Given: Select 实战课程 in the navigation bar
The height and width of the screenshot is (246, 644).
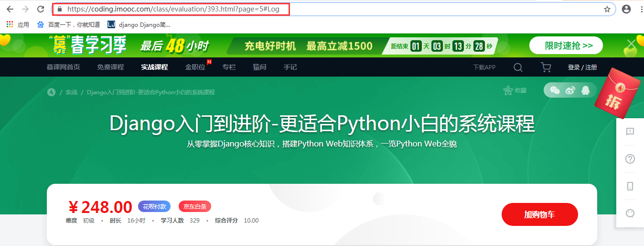Looking at the screenshot, I should point(154,67).
